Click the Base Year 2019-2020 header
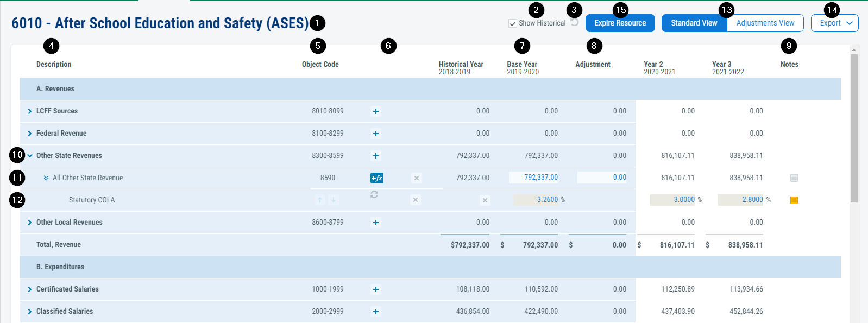The height and width of the screenshot is (323, 868). click(523, 68)
